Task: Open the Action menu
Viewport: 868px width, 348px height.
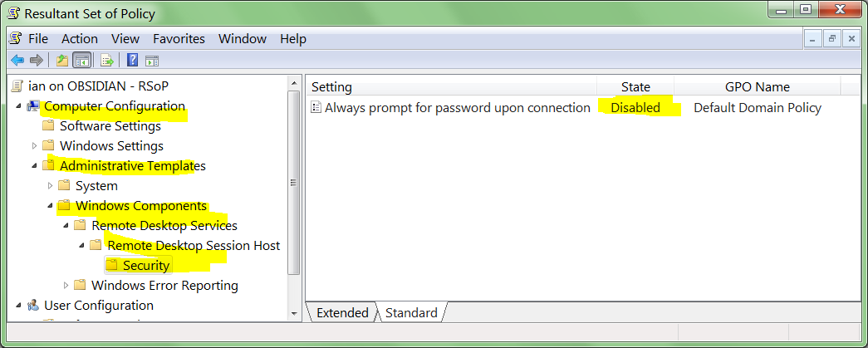Action: (79, 39)
